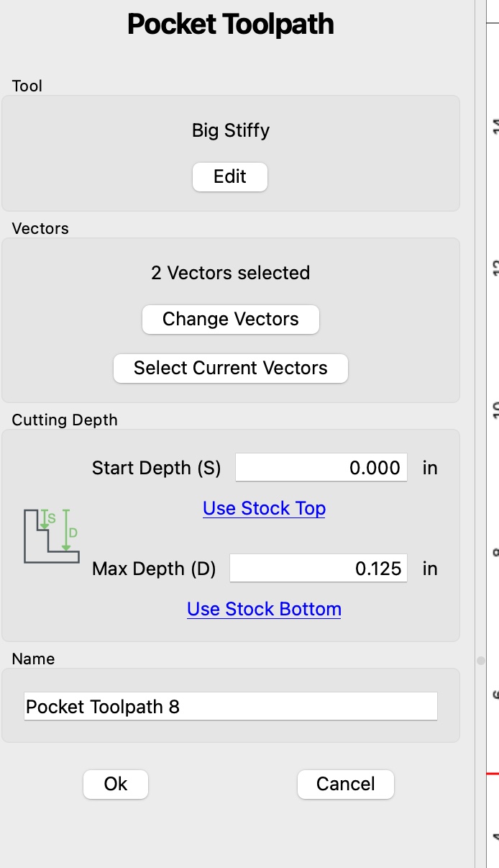Click the Edit tool button
The image size is (499, 868).
(230, 177)
